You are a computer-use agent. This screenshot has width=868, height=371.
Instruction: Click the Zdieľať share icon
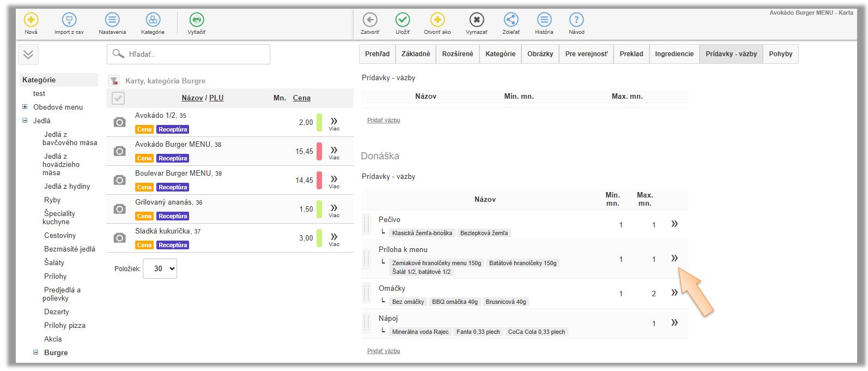point(511,20)
